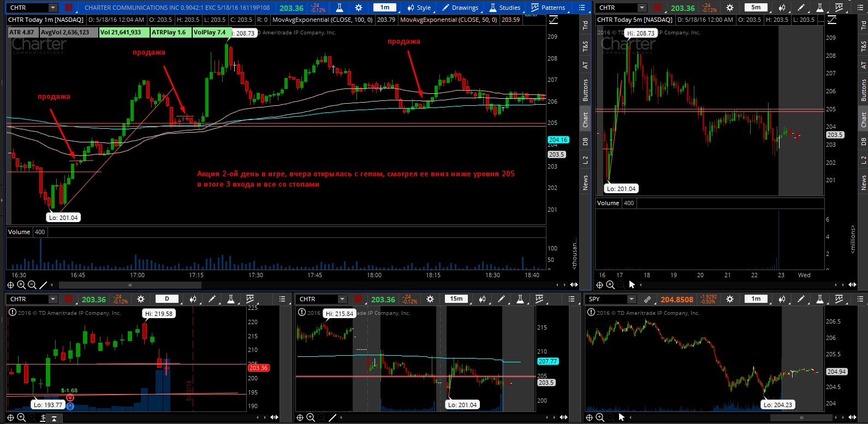Open settings gear in CHTR 15m chart
The image size is (868, 424).
(x=430, y=299)
